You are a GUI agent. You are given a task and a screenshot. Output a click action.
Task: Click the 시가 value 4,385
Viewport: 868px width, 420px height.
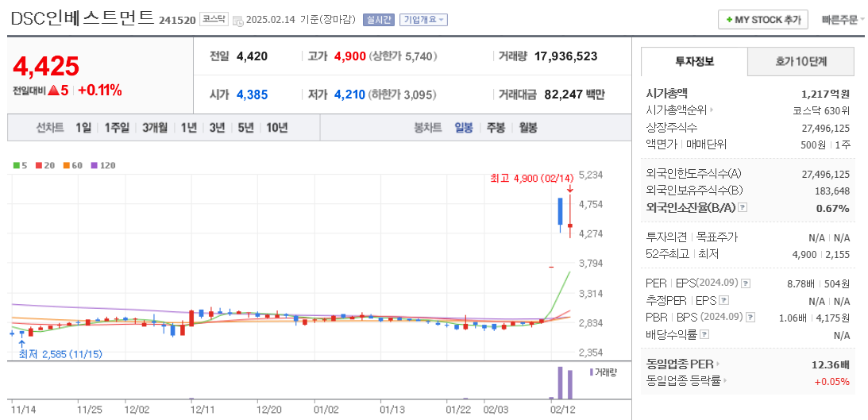coord(252,94)
